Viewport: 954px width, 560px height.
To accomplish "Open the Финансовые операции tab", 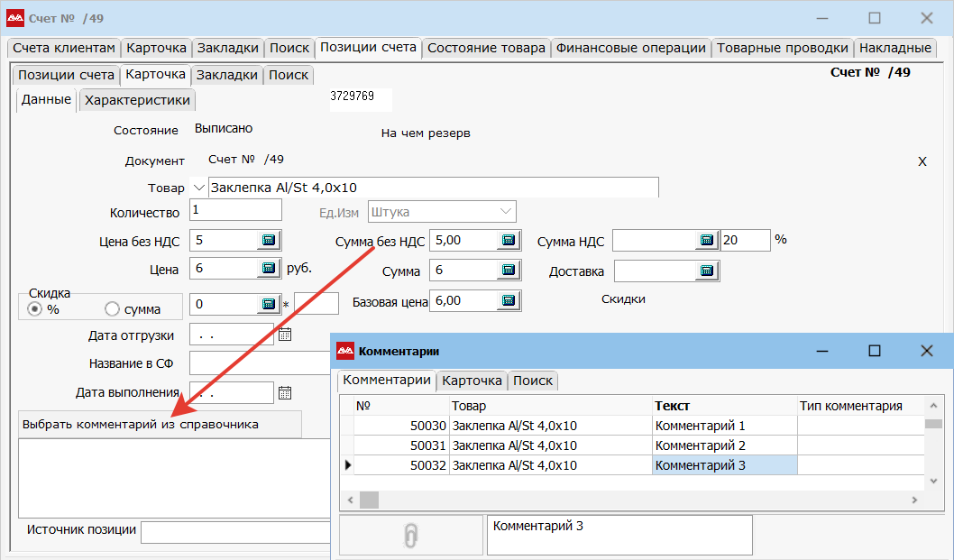I will (631, 48).
